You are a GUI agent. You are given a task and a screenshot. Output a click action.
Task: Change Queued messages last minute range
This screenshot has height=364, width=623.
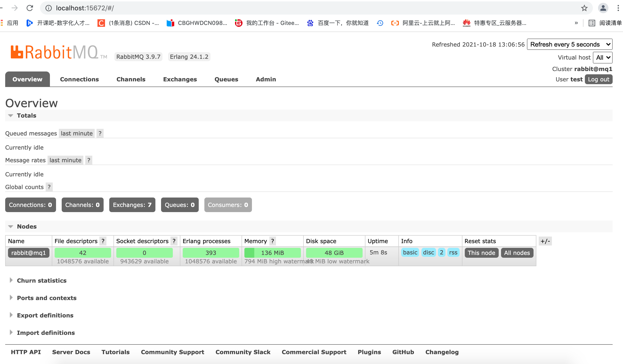click(77, 133)
